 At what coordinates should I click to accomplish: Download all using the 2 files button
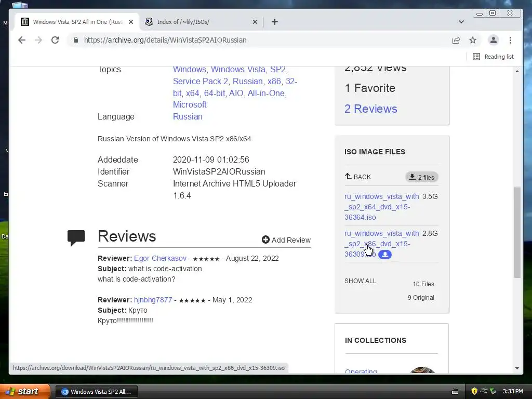click(422, 177)
